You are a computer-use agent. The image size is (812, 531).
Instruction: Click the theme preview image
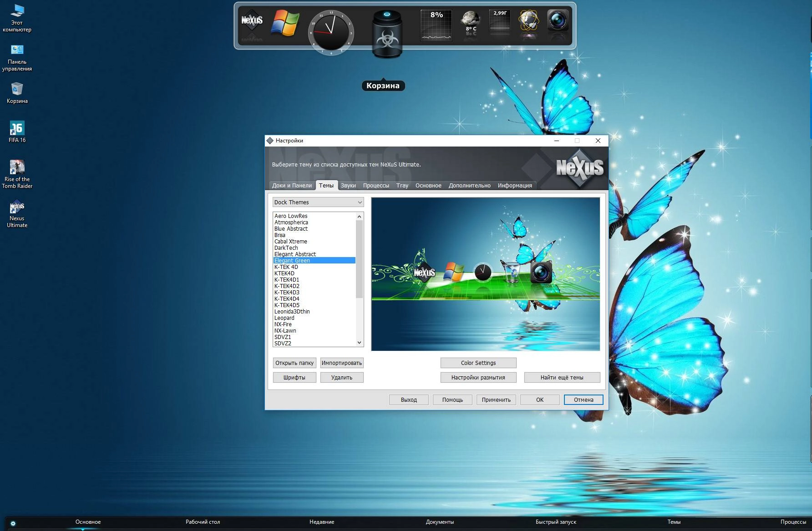tap(486, 274)
